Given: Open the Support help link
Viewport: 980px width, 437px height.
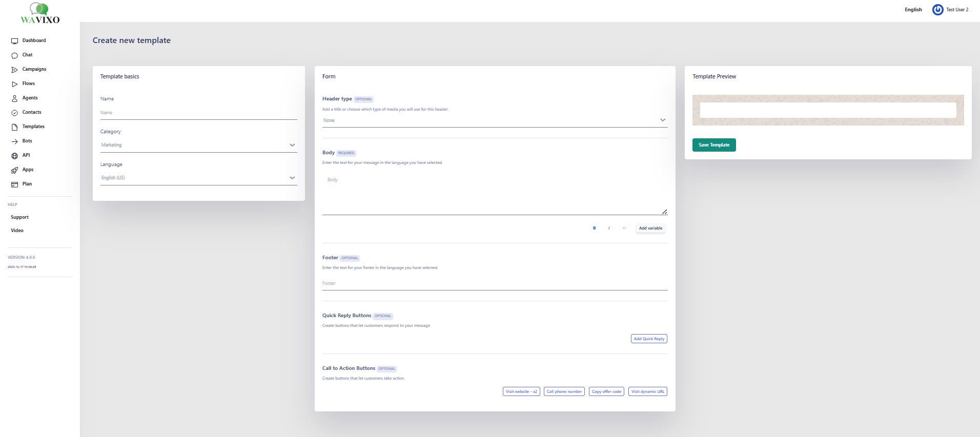Looking at the screenshot, I should (x=20, y=217).
